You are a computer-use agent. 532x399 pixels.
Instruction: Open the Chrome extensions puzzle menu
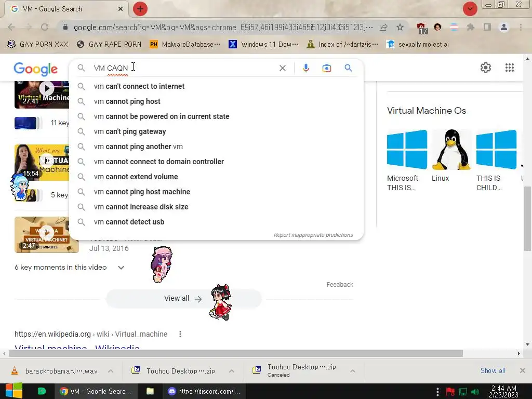[470, 27]
